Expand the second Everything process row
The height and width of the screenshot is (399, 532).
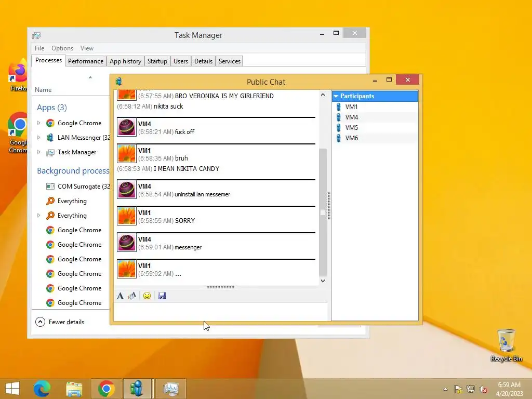coord(38,216)
